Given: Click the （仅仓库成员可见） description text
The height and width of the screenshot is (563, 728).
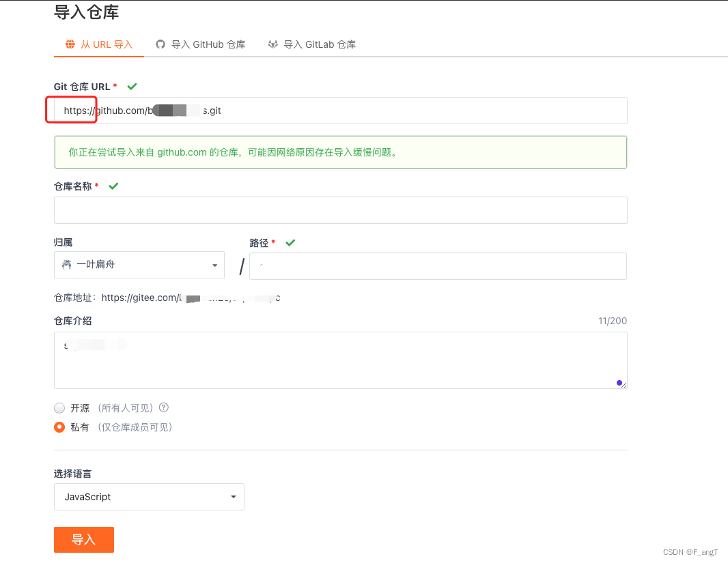Looking at the screenshot, I should coord(135,427).
